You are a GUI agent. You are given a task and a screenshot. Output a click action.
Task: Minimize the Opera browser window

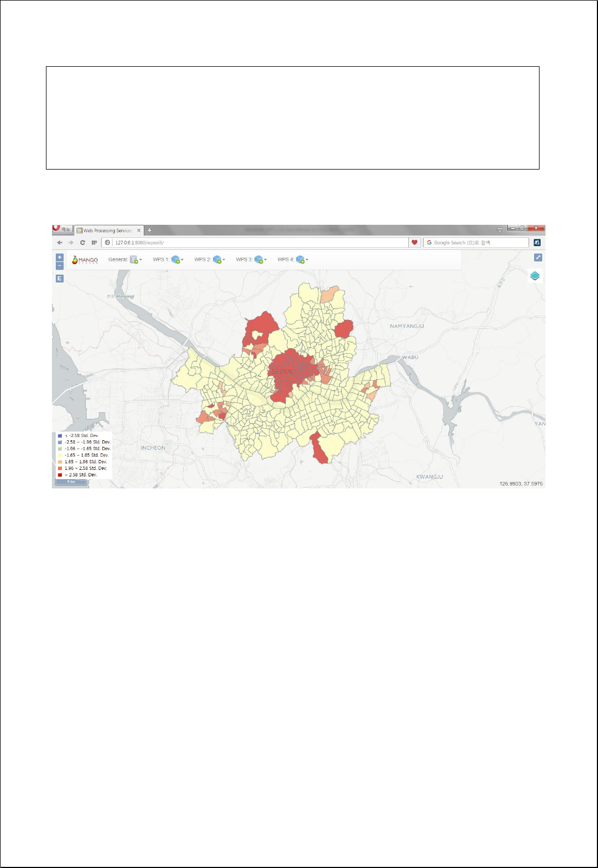pyautogui.click(x=513, y=228)
